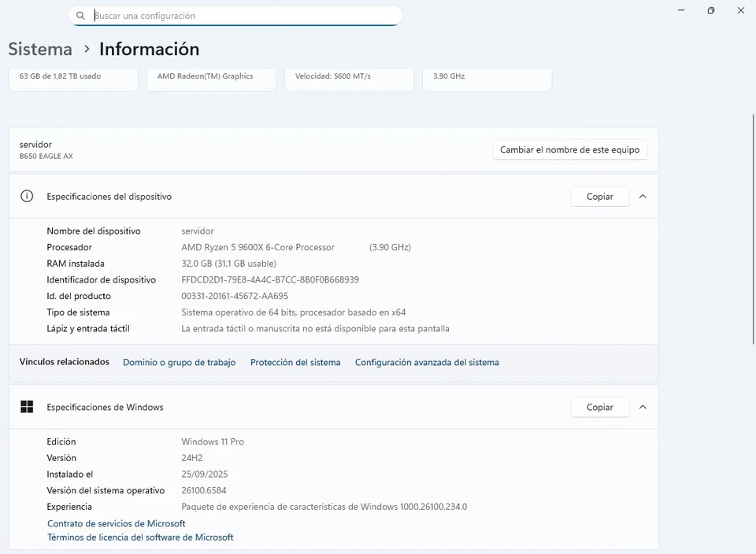The image size is (756, 554).
Task: Click the vertical scrollbar on the right
Action: (x=753, y=228)
